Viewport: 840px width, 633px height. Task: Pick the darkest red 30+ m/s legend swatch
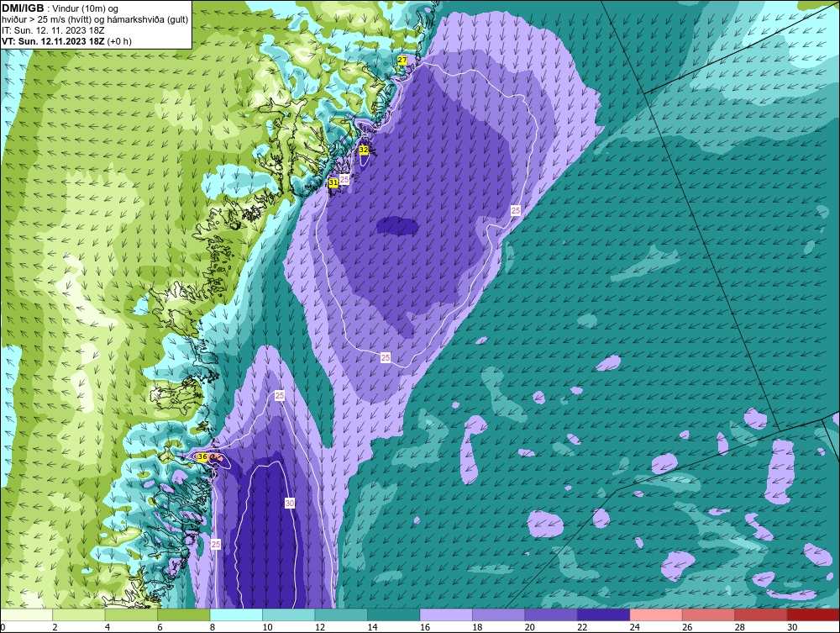tap(814, 615)
